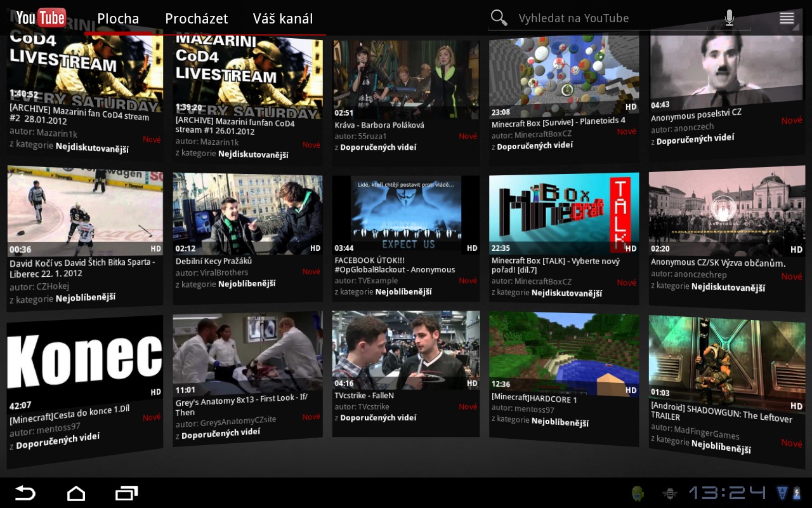Play Debilní Kecy Pražáků thumbnail

click(x=247, y=215)
